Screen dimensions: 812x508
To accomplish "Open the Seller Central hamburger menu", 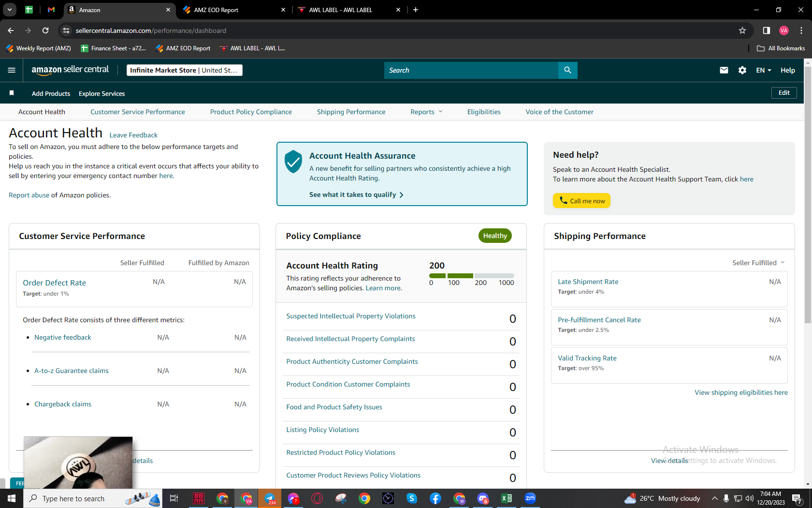I will coord(12,70).
